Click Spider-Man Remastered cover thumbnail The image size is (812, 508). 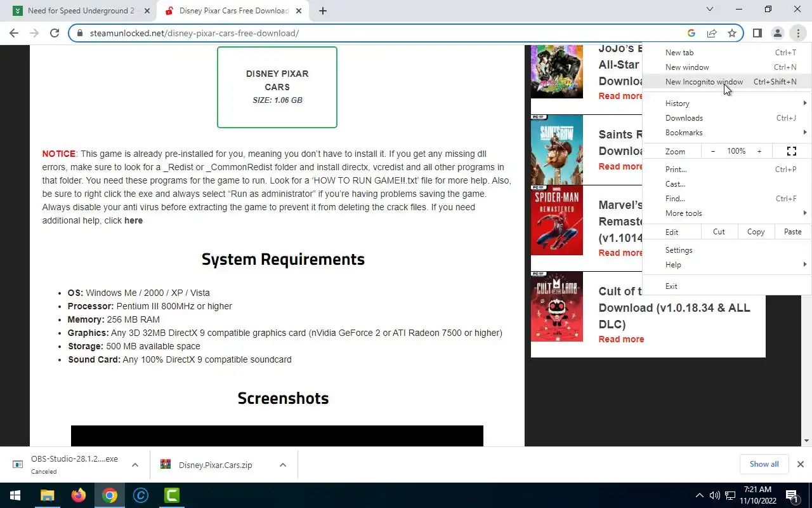pyautogui.click(x=557, y=220)
